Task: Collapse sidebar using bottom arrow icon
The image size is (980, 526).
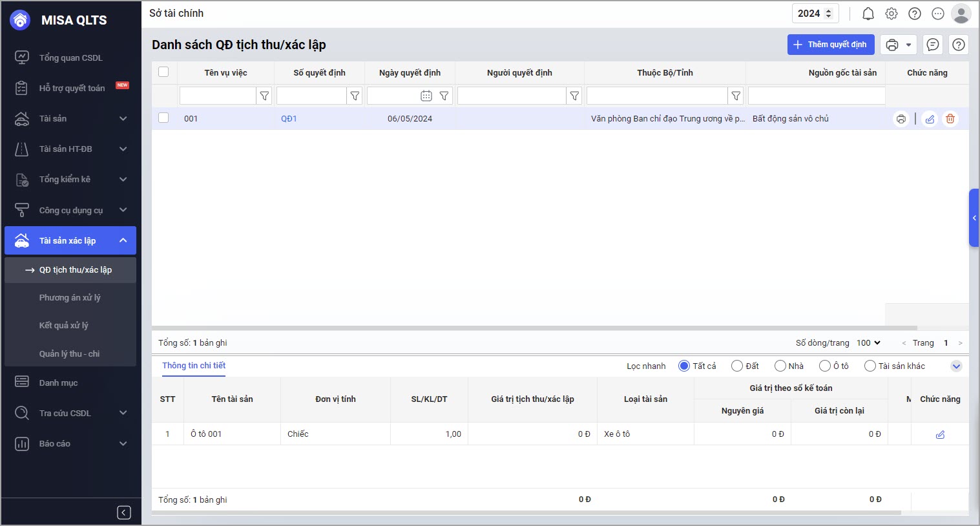Action: pos(124,512)
